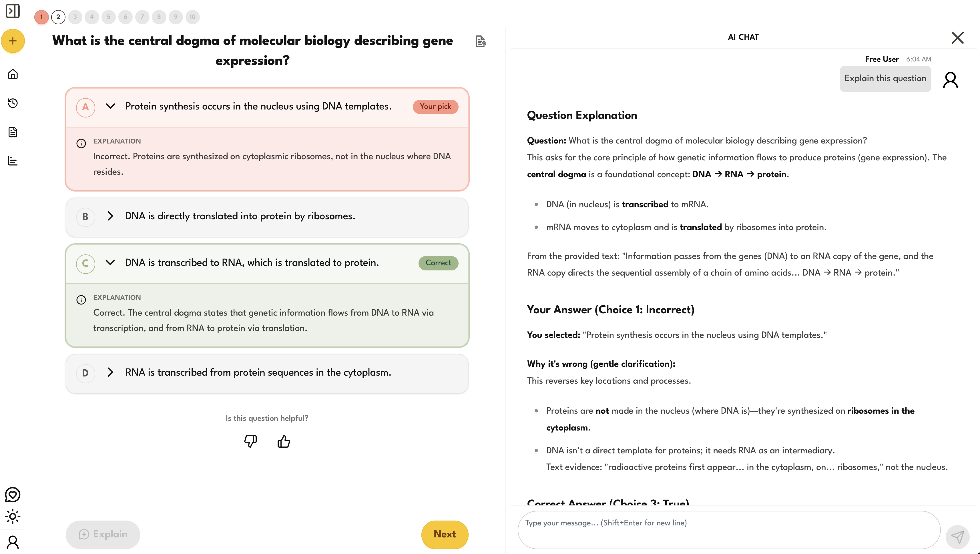The width and height of the screenshot is (980, 554).
Task: View the source document for this question
Action: tap(481, 41)
